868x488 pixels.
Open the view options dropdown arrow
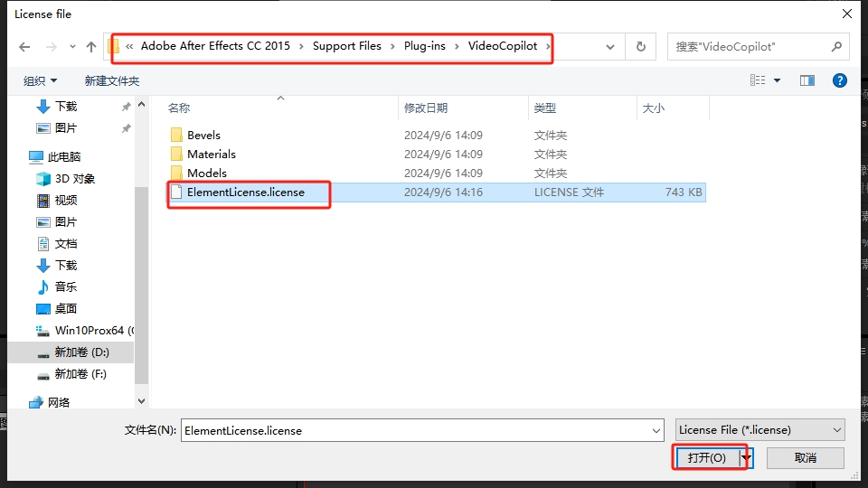(778, 80)
